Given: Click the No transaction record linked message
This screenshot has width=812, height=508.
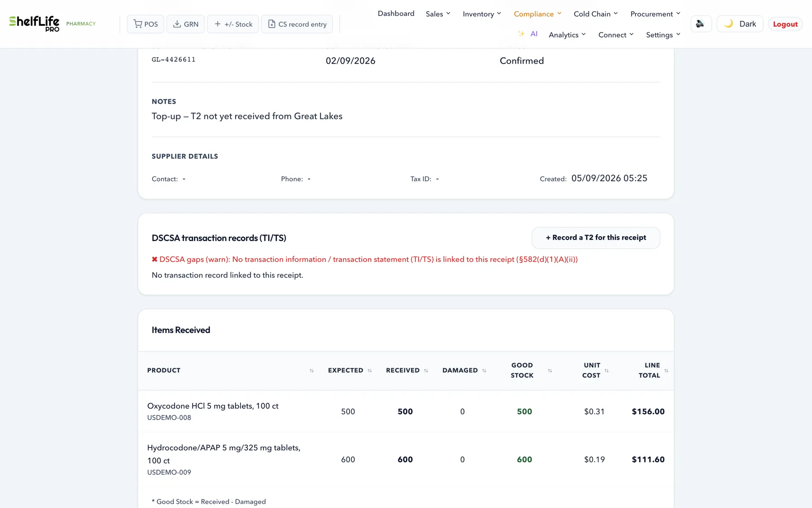Looking at the screenshot, I should [x=227, y=275].
